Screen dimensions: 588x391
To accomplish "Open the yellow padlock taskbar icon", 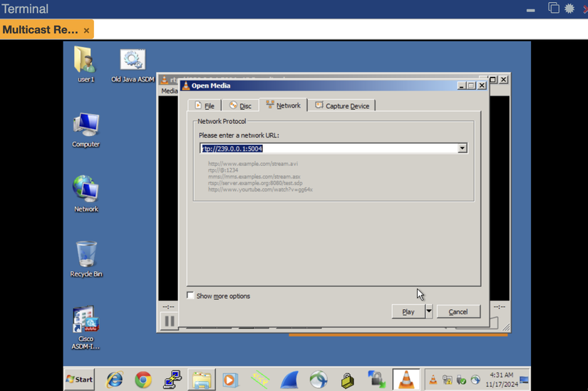I will [x=348, y=380].
